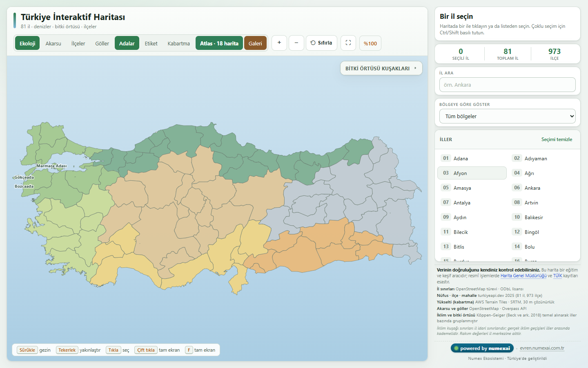Select Artvin in the province list
The image size is (588, 368).
pos(543,202)
